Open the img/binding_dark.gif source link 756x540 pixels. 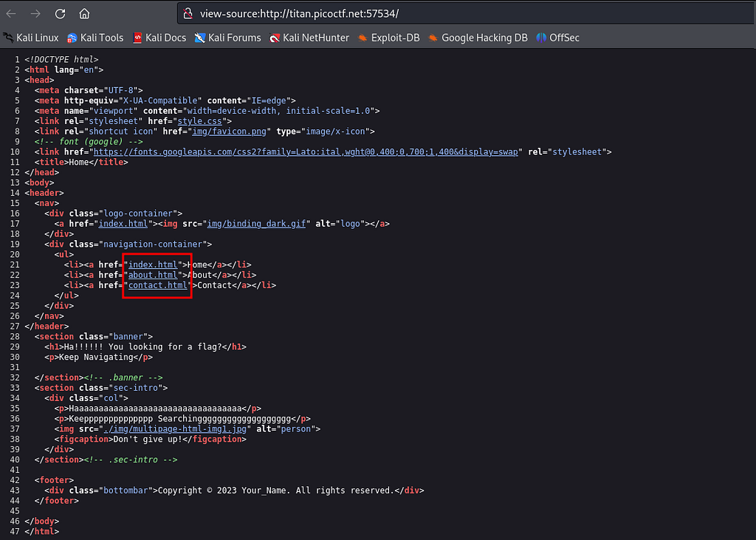(x=256, y=224)
